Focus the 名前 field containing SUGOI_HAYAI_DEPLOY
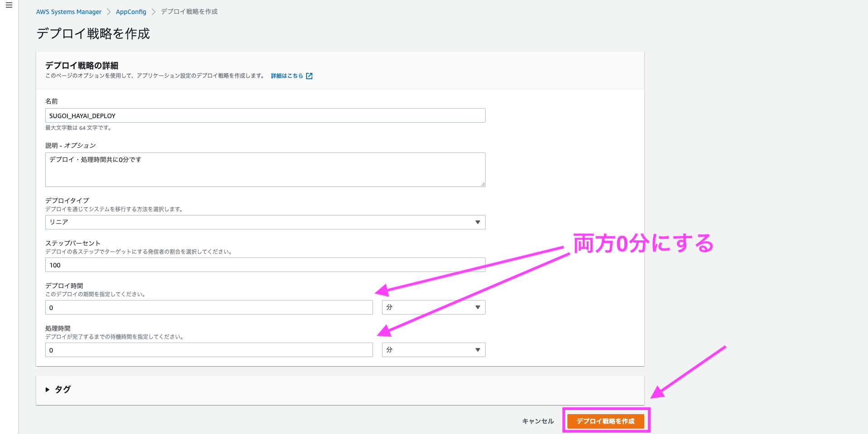868x434 pixels. coord(265,115)
